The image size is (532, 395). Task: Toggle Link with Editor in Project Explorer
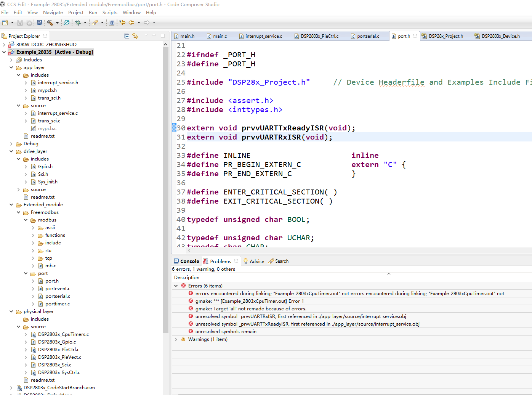click(135, 36)
